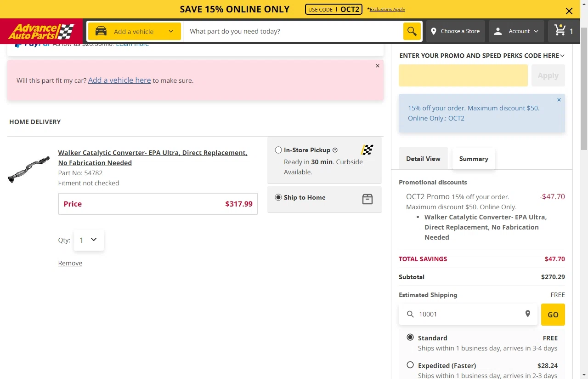Click Choose a Store button
The width and height of the screenshot is (588, 379).
click(456, 31)
